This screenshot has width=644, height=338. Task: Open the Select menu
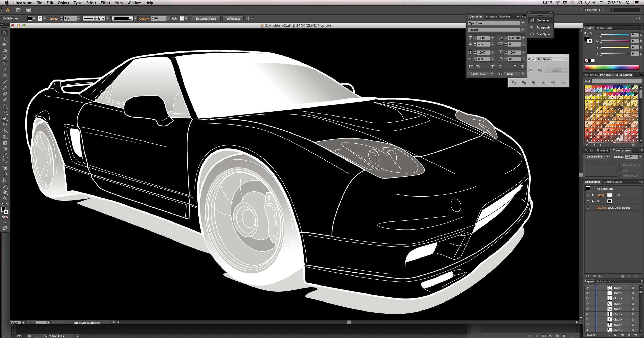coord(91,3)
